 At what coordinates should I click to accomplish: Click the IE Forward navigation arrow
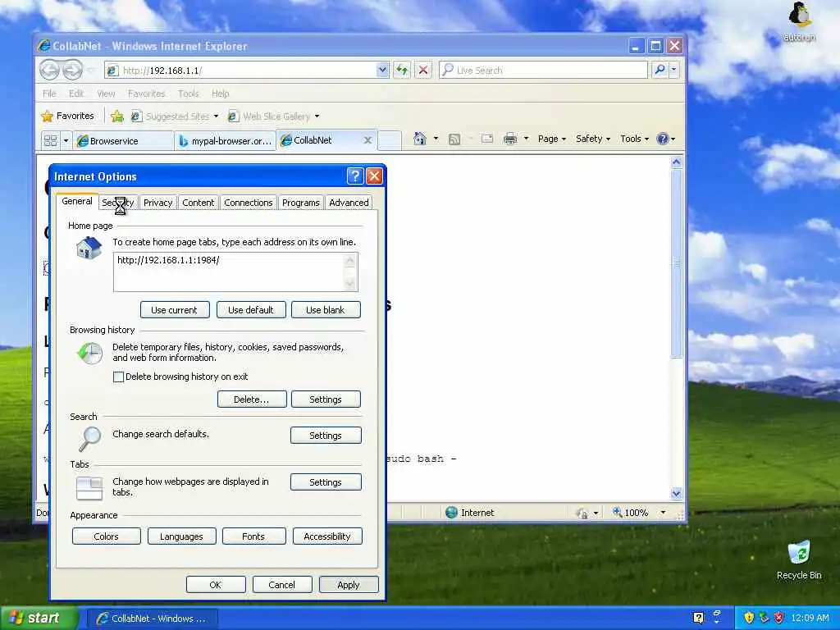pyautogui.click(x=73, y=70)
